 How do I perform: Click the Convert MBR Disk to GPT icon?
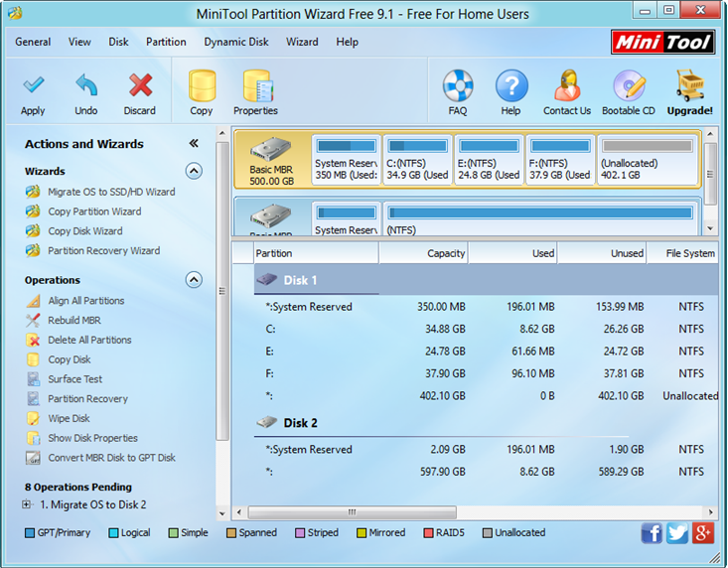(34, 458)
